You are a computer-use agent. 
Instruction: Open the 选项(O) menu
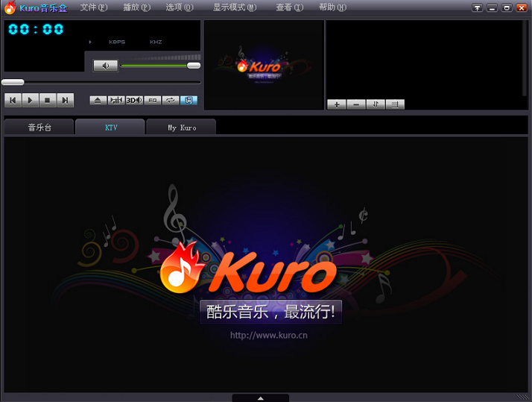[x=180, y=7]
